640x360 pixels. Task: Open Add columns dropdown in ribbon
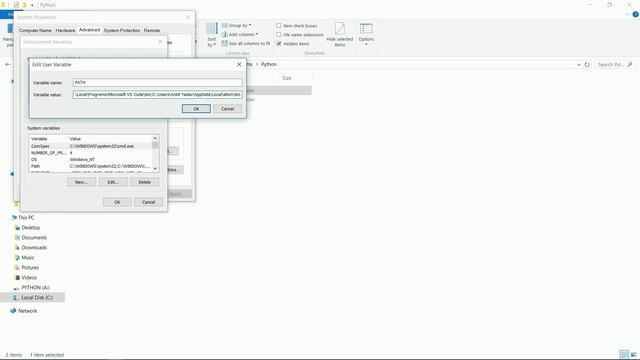click(240, 34)
